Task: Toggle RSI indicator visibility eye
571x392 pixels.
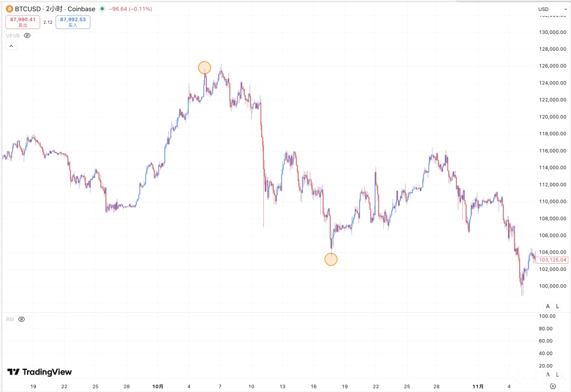Action: 22,320
